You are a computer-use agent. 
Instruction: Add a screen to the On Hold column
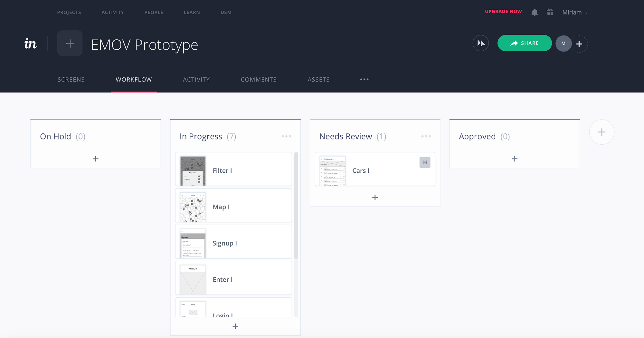coord(95,159)
